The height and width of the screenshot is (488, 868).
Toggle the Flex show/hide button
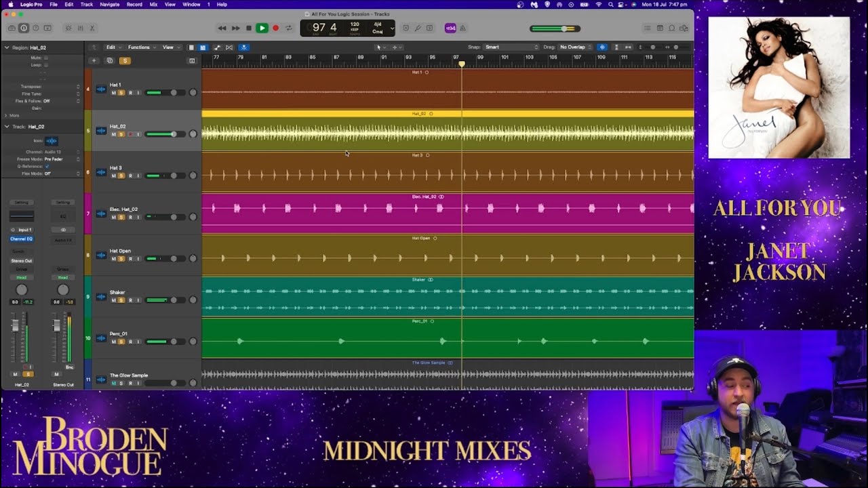229,47
